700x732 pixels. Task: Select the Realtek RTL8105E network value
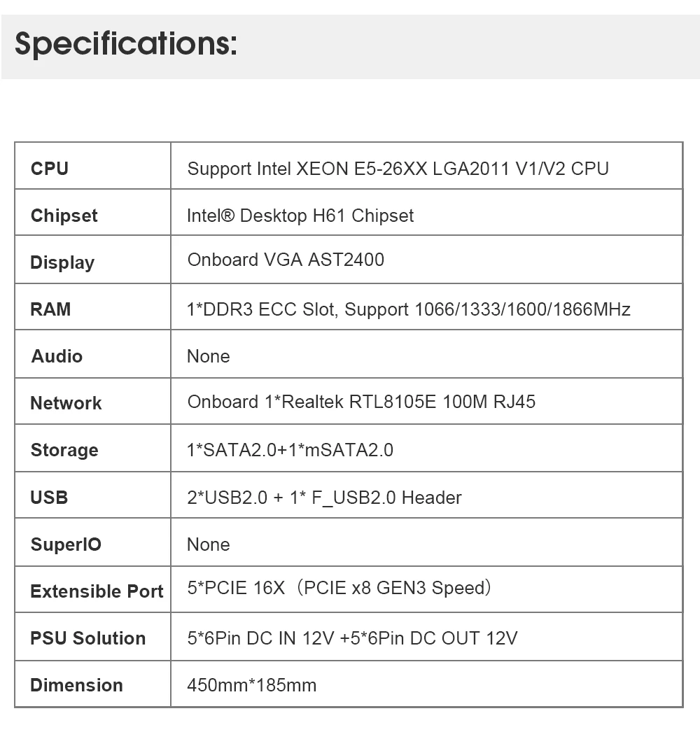click(x=361, y=402)
